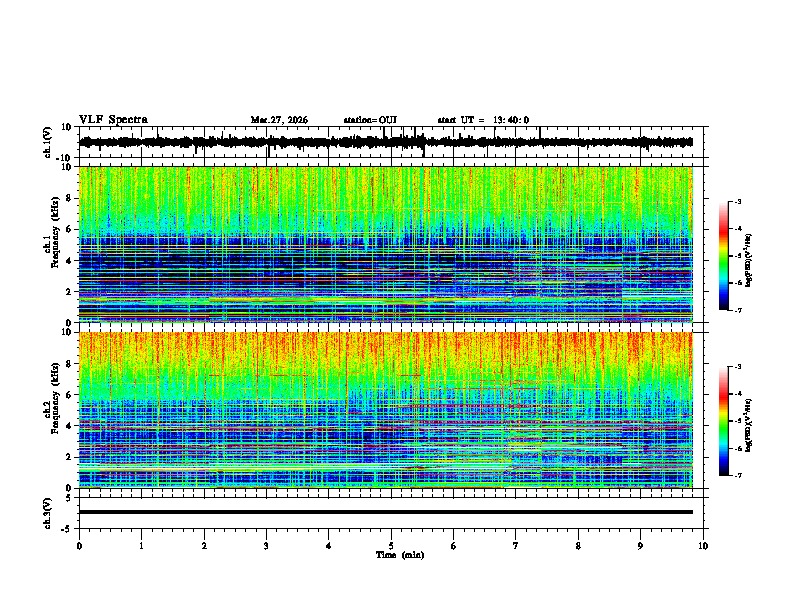792x612 pixels.
Task: Click the "-3" label on lower colorbar
Action: coord(738,367)
